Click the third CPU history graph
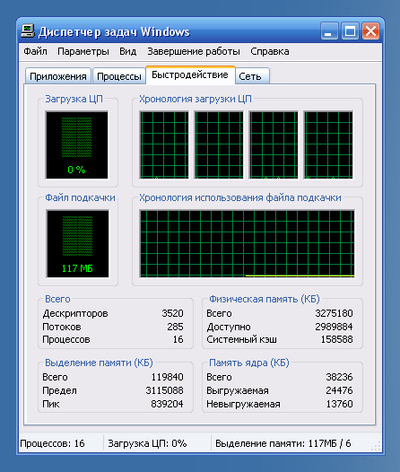The height and width of the screenshot is (472, 400). (x=273, y=145)
